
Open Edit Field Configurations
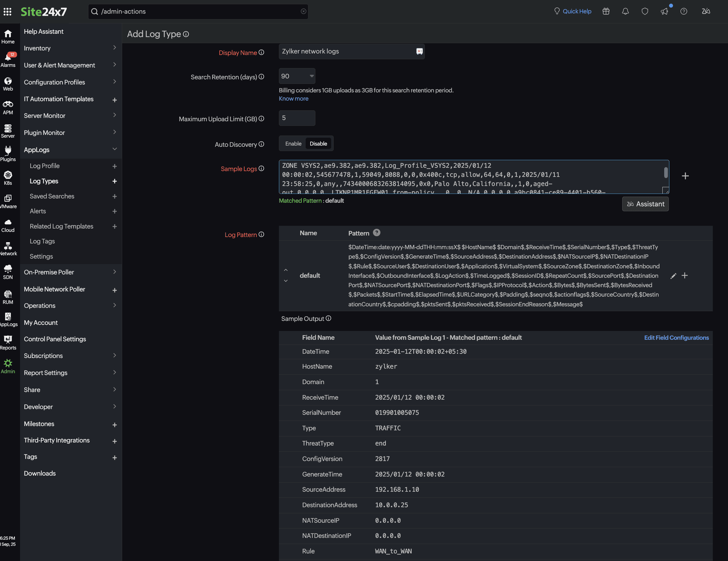676,338
